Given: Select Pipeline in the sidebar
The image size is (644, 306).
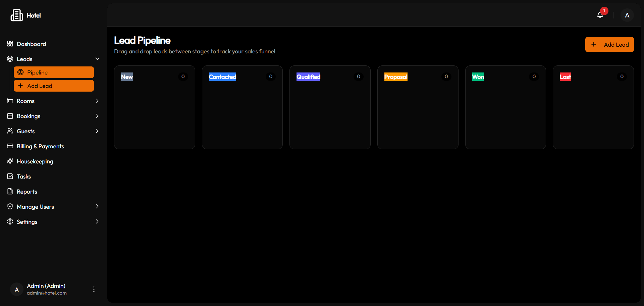Looking at the screenshot, I should click(54, 72).
